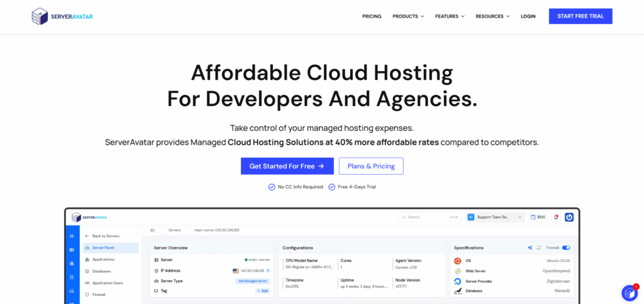
Task: Open Databases in the dashboard sidebar
Action: pyautogui.click(x=97, y=271)
